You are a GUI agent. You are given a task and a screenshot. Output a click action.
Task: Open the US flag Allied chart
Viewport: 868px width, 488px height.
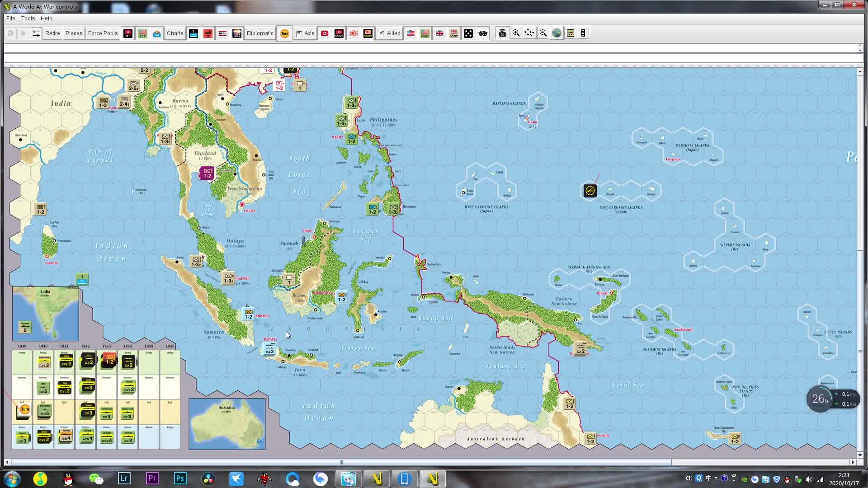point(410,33)
